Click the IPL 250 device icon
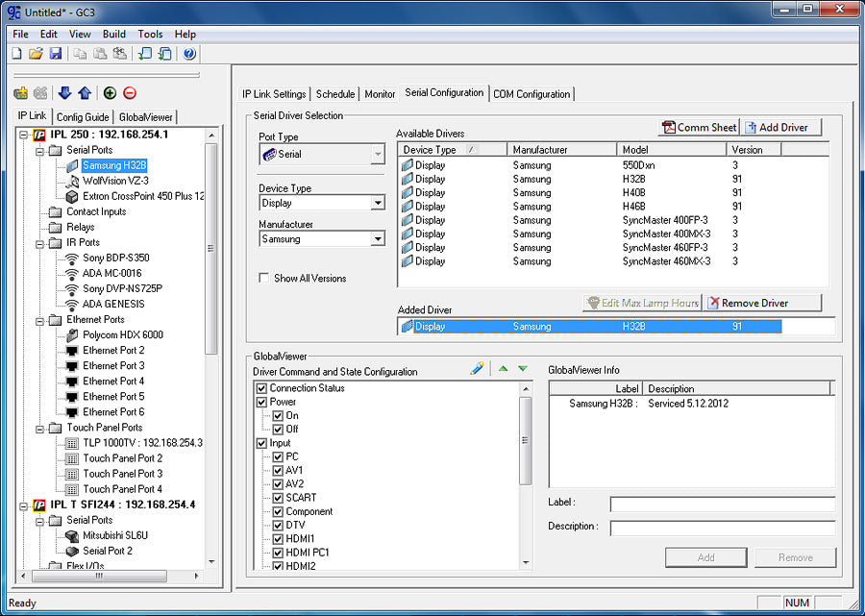Screen dimensions: 865x616 pos(39,135)
